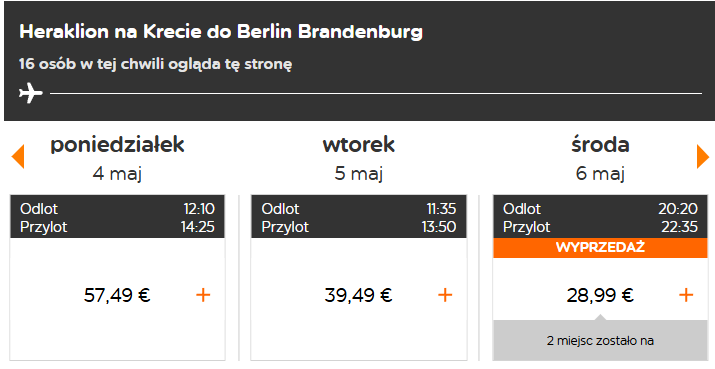Open Tuesday flight departing 11:35

pos(358,217)
